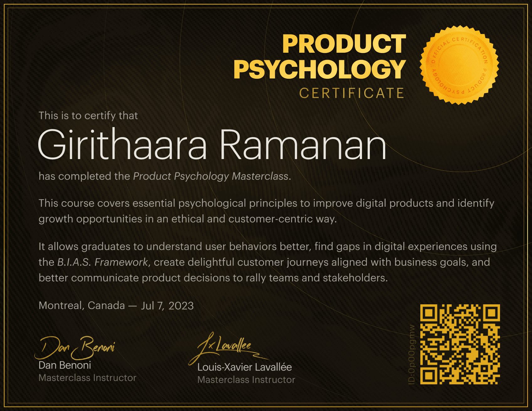Viewport: 532px width, 411px height.
Task: Click the italic 'B.I.A.S. Framework' text
Action: click(103, 262)
